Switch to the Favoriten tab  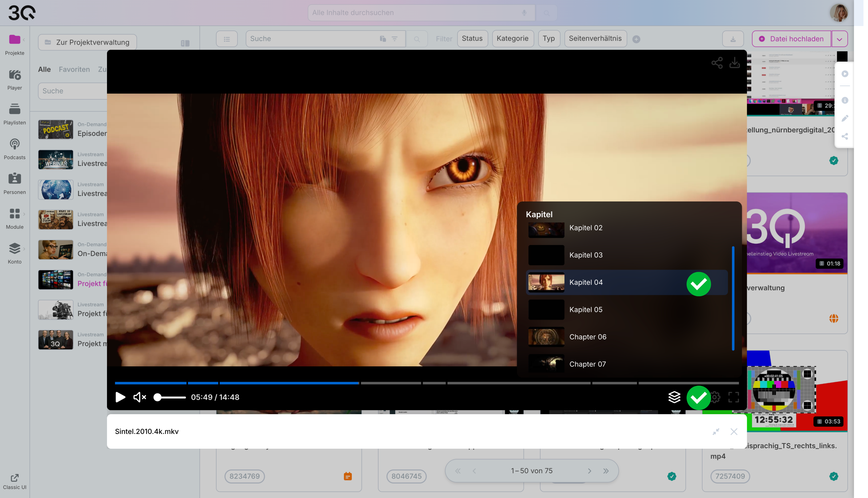(74, 70)
